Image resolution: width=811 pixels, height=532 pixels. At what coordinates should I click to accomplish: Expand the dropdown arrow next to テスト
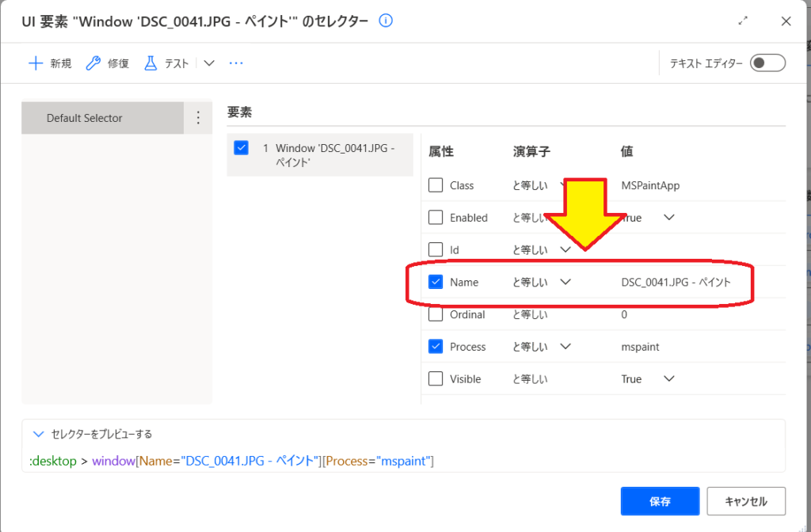coord(209,63)
